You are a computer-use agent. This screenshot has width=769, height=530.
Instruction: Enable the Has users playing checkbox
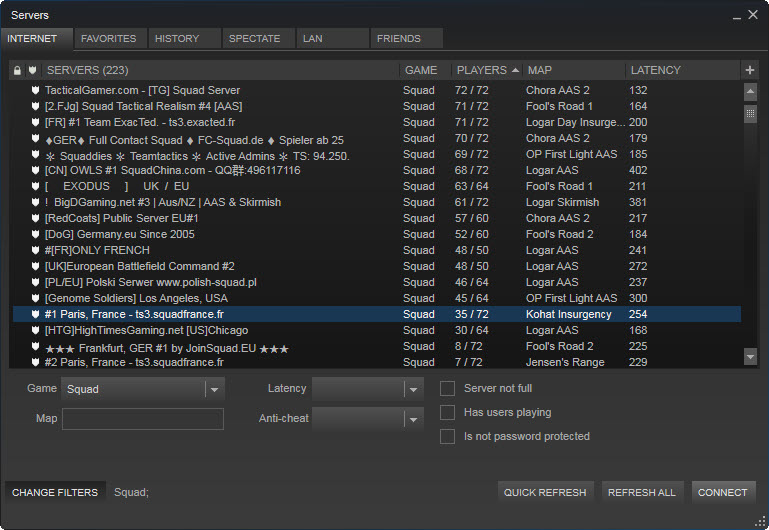point(447,412)
